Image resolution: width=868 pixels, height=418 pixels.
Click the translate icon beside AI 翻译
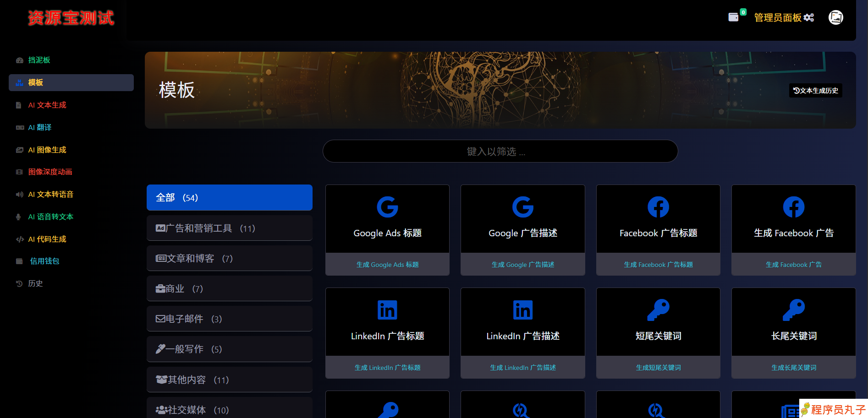pyautogui.click(x=20, y=128)
